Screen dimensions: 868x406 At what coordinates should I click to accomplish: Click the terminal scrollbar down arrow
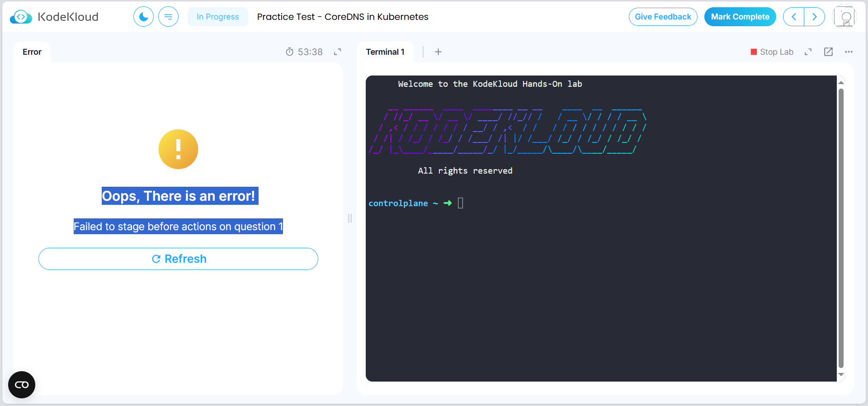[x=841, y=374]
